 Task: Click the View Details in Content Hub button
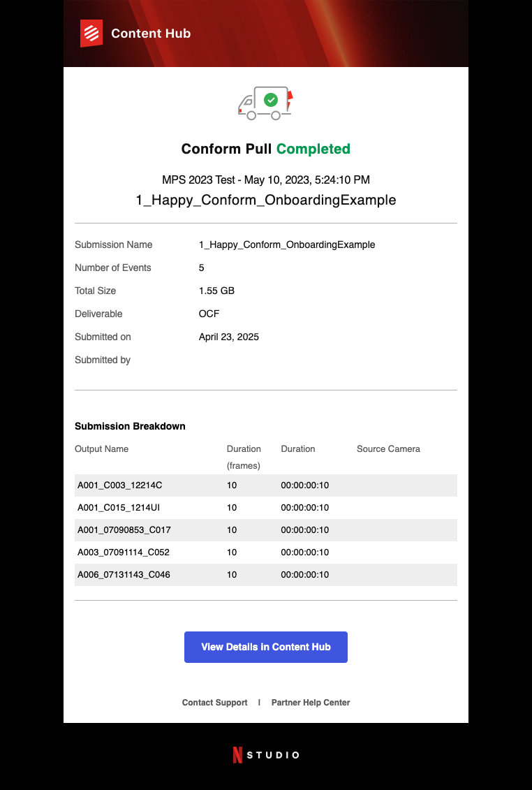tap(266, 647)
